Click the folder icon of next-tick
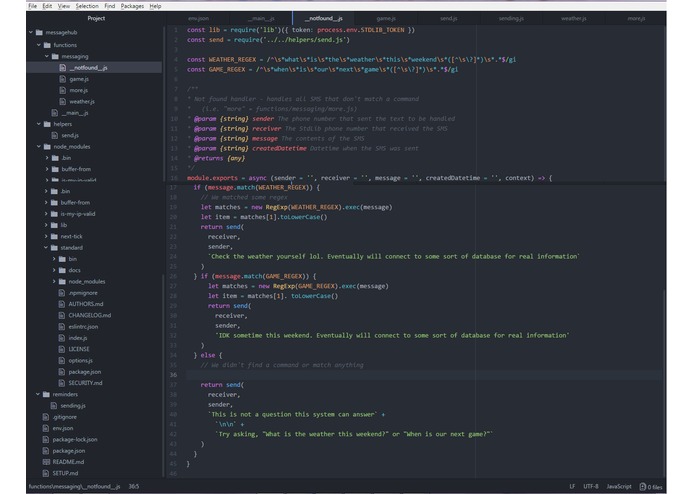 tap(54, 237)
